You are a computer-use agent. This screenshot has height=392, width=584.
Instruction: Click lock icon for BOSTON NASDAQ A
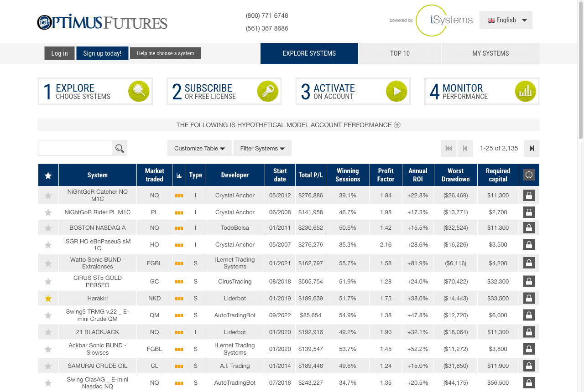(529, 228)
